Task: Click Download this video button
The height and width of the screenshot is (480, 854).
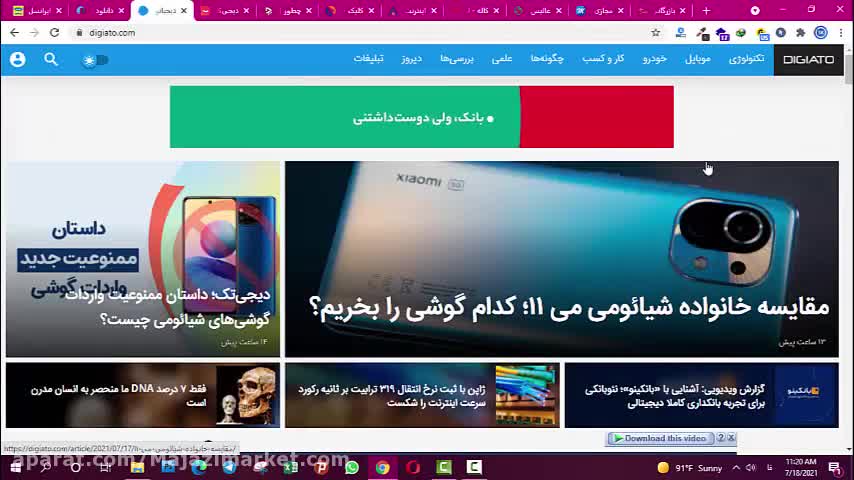Action: [x=660, y=438]
